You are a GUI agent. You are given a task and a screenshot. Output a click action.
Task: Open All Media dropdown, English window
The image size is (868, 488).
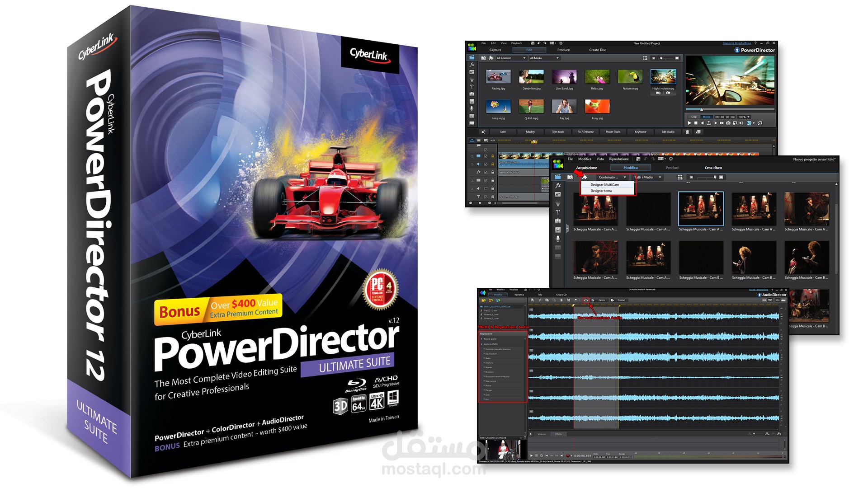pyautogui.click(x=545, y=58)
